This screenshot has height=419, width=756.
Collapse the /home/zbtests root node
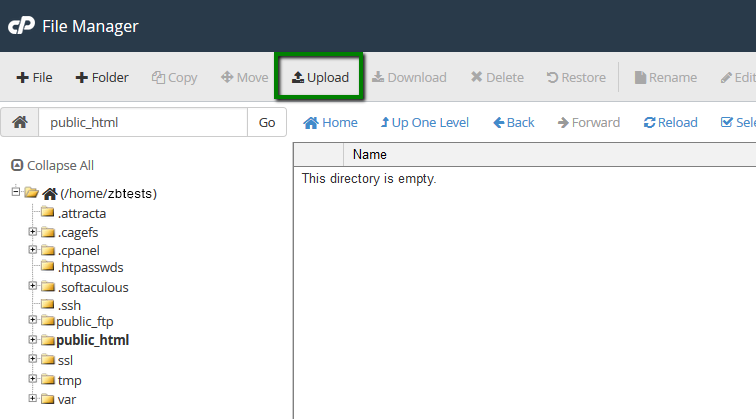16,192
